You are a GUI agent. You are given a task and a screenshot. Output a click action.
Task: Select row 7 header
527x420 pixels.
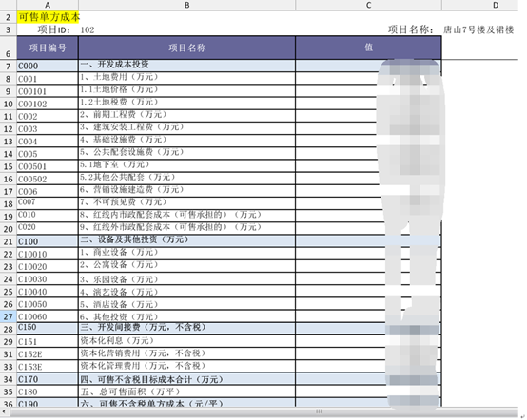[x=8, y=66]
